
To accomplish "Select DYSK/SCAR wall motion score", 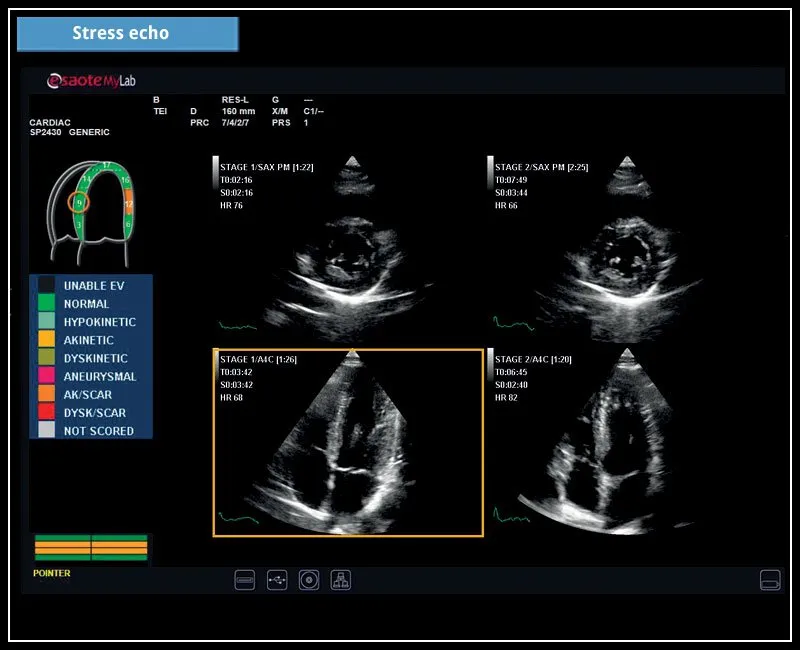I will [x=94, y=412].
